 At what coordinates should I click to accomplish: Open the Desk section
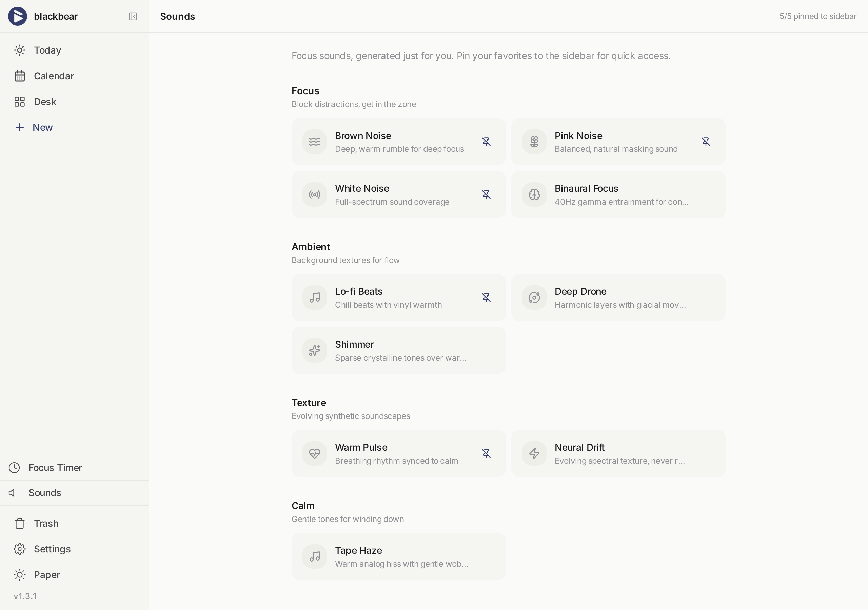coord(45,102)
